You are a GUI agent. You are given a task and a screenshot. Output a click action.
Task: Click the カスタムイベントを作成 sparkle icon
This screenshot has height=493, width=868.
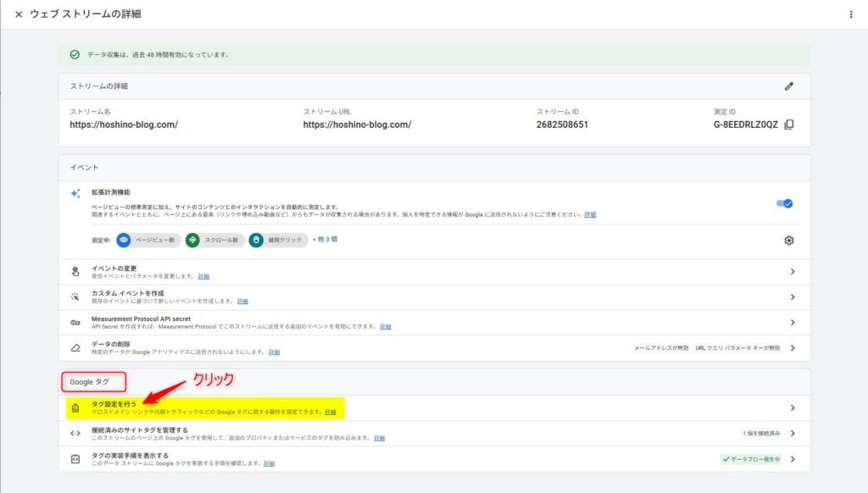point(75,296)
